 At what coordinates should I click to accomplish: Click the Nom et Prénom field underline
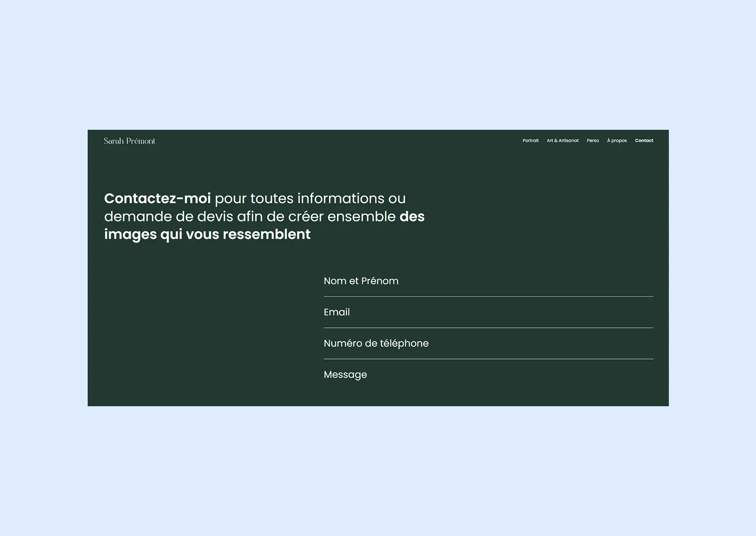pyautogui.click(x=488, y=296)
